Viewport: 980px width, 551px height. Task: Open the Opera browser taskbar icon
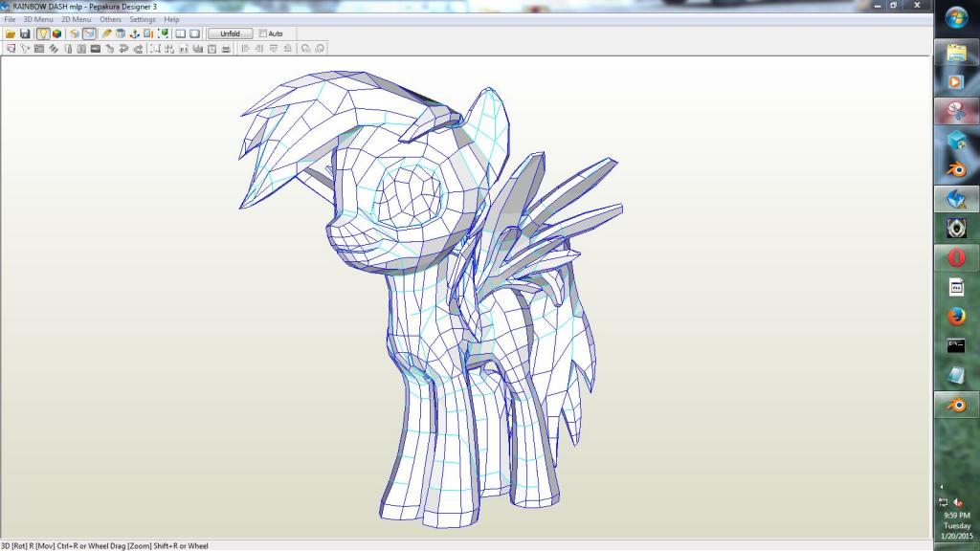tap(956, 258)
